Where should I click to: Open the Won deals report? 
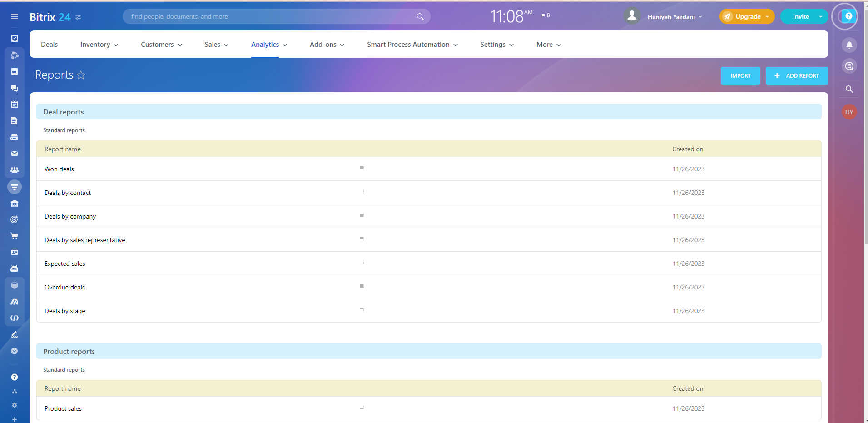pyautogui.click(x=59, y=169)
